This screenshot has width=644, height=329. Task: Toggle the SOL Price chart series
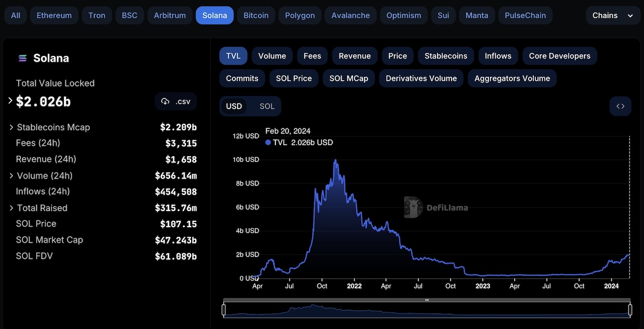pos(294,78)
